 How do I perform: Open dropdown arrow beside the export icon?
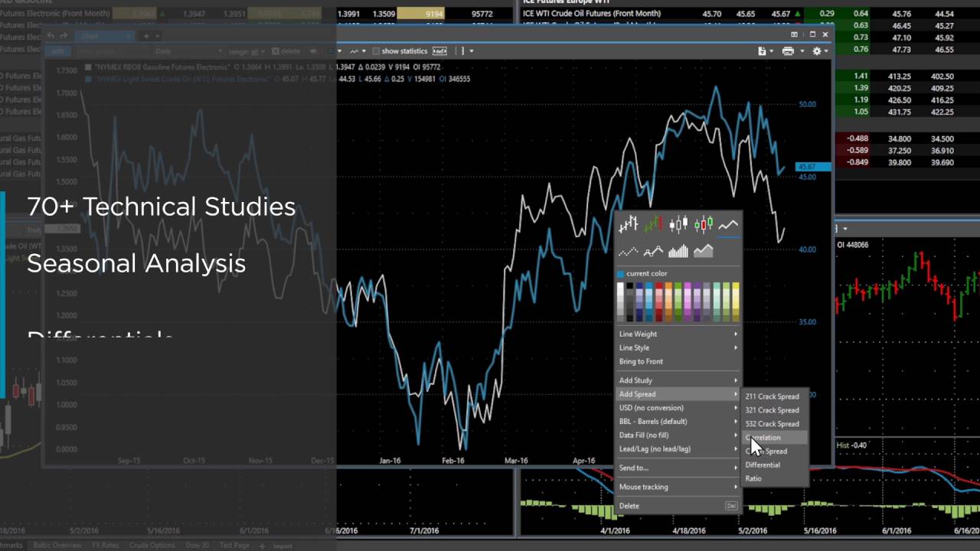pos(772,51)
